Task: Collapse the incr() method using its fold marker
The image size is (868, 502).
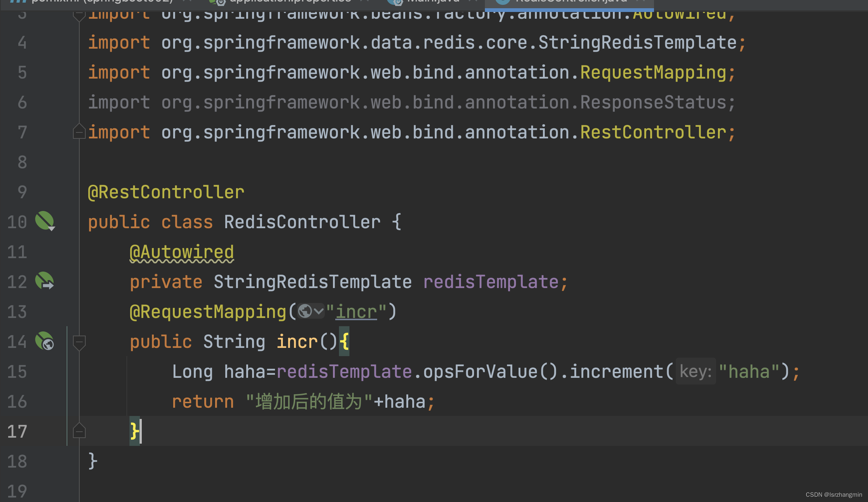Action: click(79, 342)
